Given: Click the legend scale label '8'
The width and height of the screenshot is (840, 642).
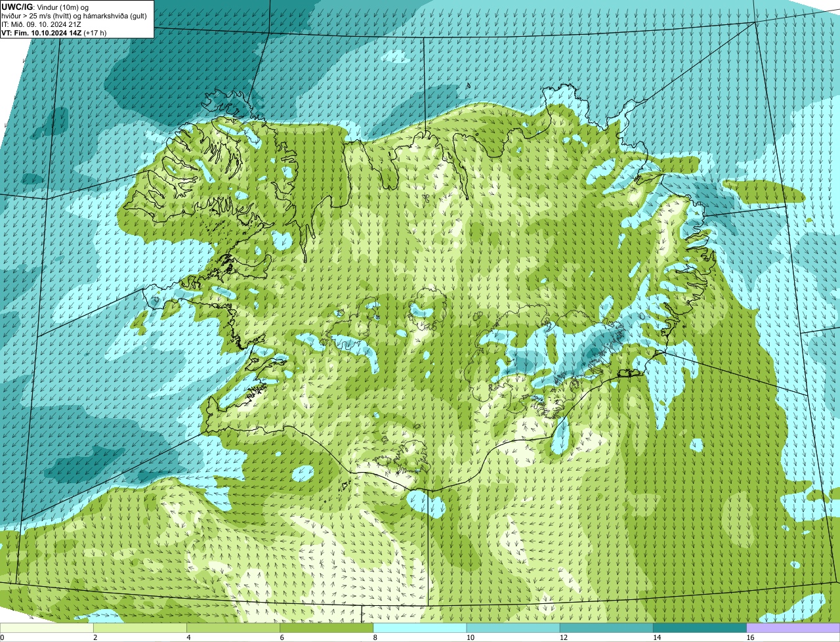Looking at the screenshot, I should pyautogui.click(x=375, y=637).
